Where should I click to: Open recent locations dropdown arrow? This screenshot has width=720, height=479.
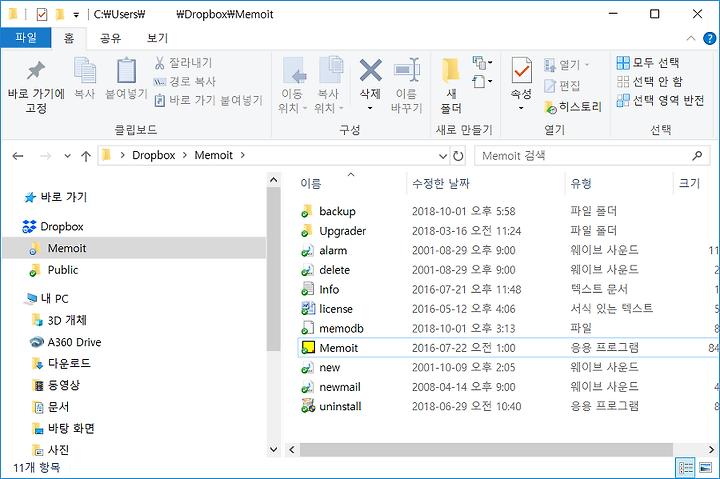[68, 156]
